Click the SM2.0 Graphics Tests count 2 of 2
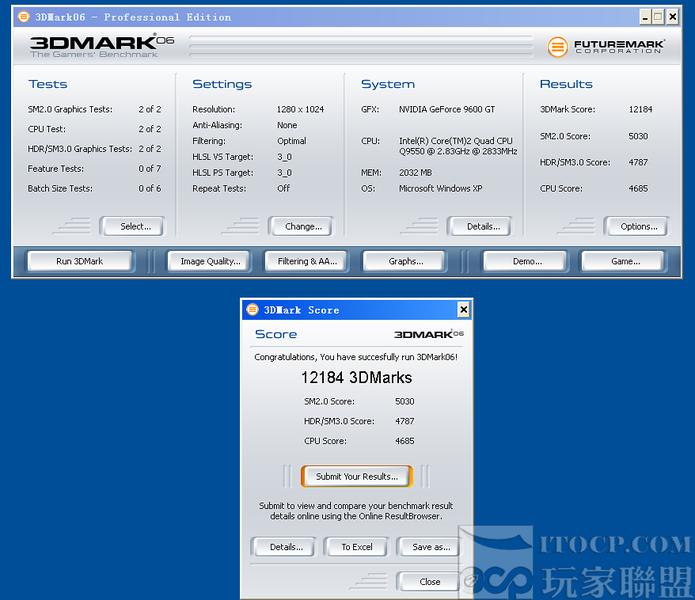The width and height of the screenshot is (695, 600). point(150,109)
